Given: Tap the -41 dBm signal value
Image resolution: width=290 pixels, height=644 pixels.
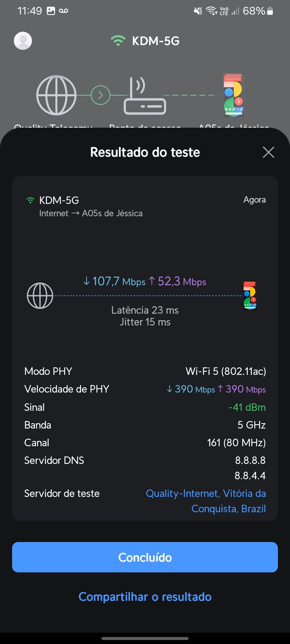Looking at the screenshot, I should 247,407.
